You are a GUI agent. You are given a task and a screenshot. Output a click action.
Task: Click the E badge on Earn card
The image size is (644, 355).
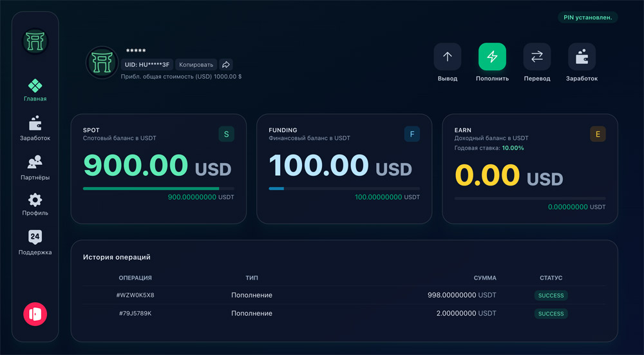pos(598,134)
